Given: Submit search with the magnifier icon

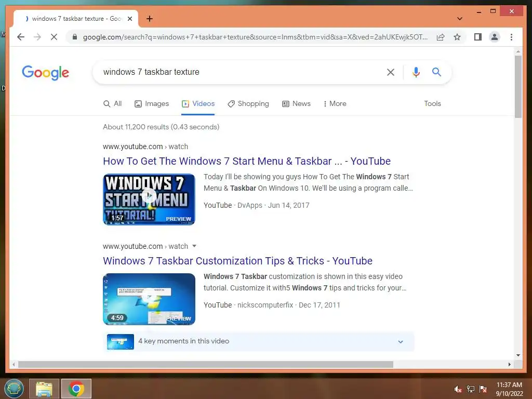Looking at the screenshot, I should 436,72.
